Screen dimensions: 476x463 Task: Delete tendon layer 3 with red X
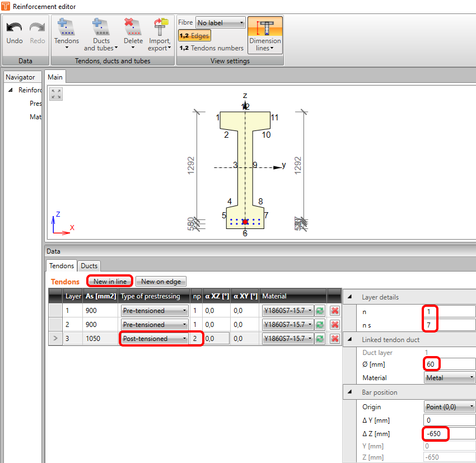335,338
